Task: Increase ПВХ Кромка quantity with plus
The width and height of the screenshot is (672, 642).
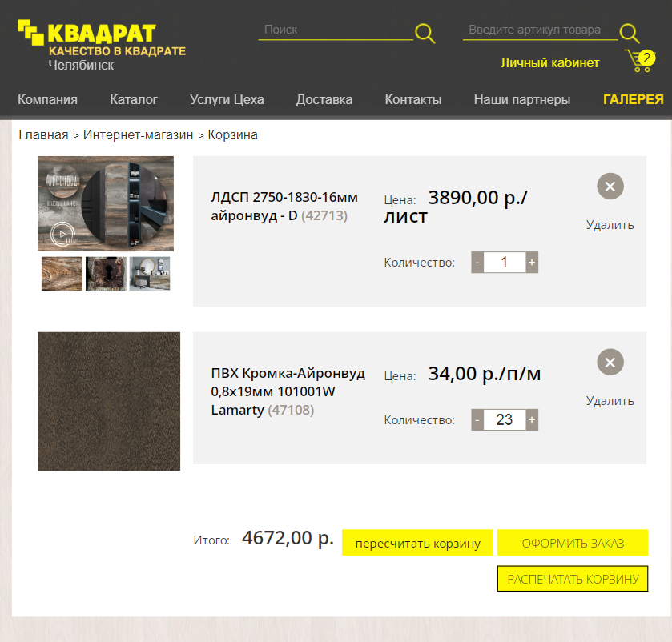Action: (x=531, y=419)
